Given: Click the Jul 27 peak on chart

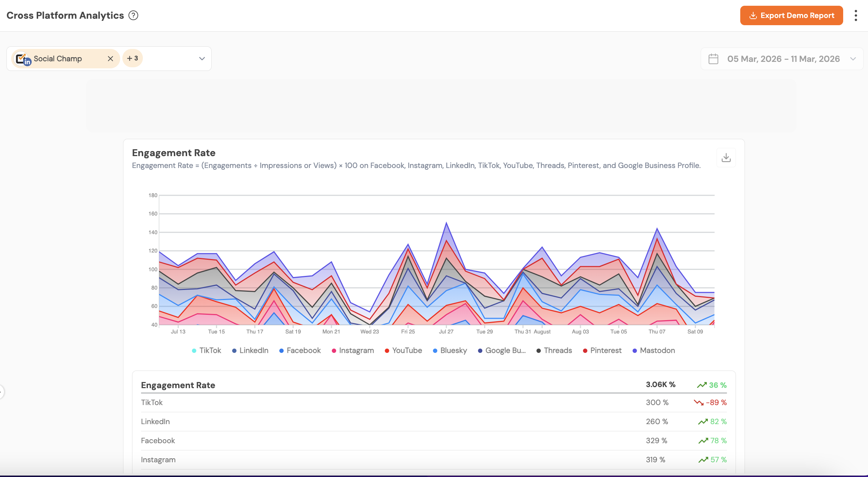Looking at the screenshot, I should [446, 223].
